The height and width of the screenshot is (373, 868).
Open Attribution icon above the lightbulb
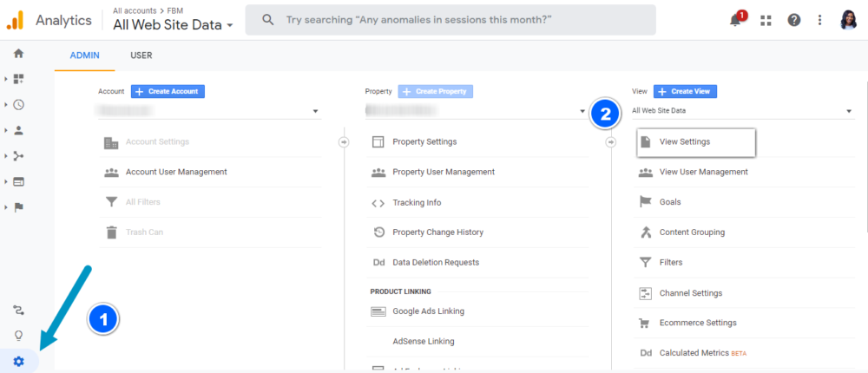pos(19,311)
